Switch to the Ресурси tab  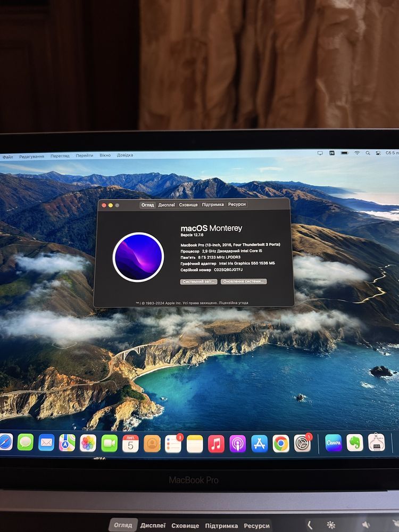tap(237, 204)
